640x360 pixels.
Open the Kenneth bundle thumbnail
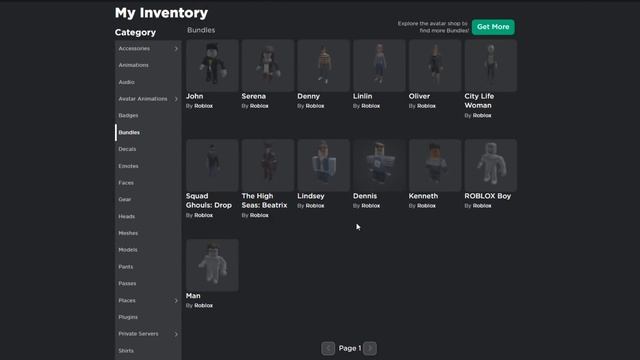435,165
